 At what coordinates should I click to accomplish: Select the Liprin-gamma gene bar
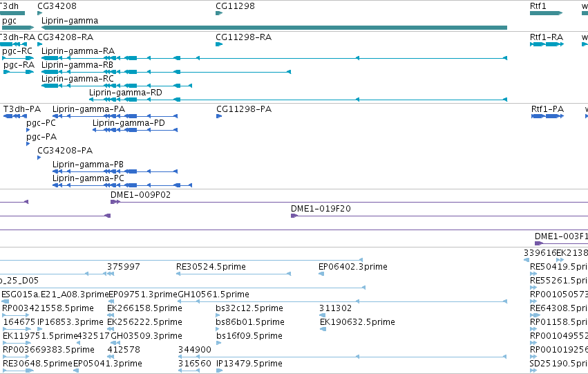tap(274, 28)
